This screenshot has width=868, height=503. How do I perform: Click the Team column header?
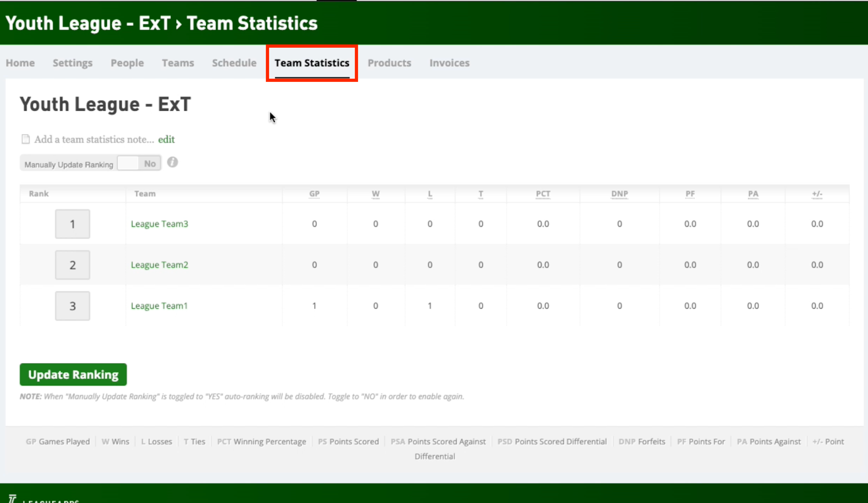click(145, 194)
